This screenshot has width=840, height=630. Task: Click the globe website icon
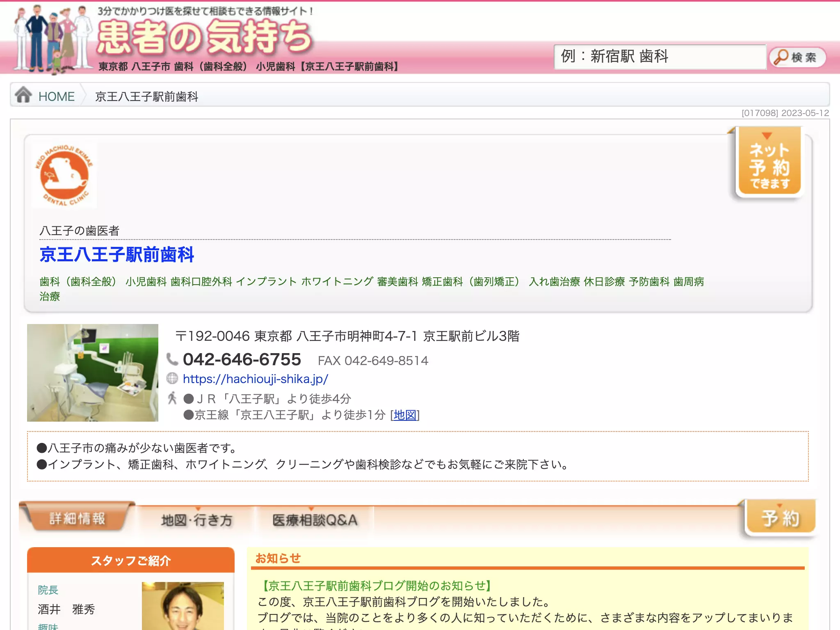tap(172, 379)
